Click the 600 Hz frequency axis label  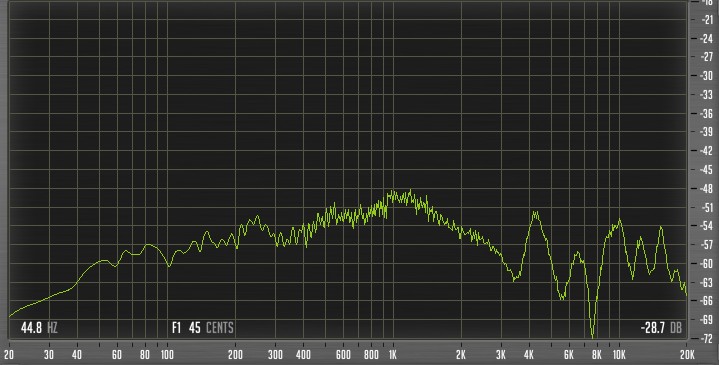coord(343,354)
